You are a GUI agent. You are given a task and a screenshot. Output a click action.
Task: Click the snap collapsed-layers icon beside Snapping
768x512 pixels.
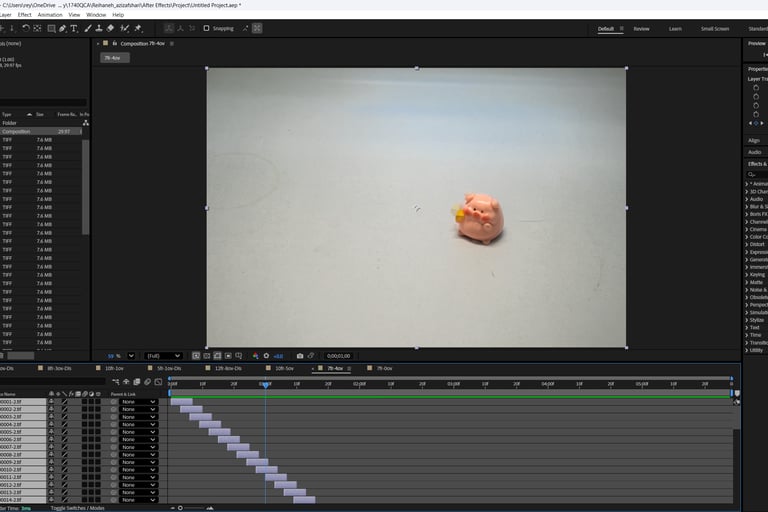pyautogui.click(x=245, y=28)
